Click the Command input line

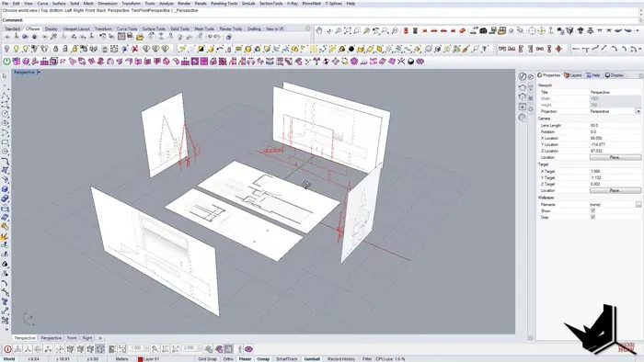[320, 20]
